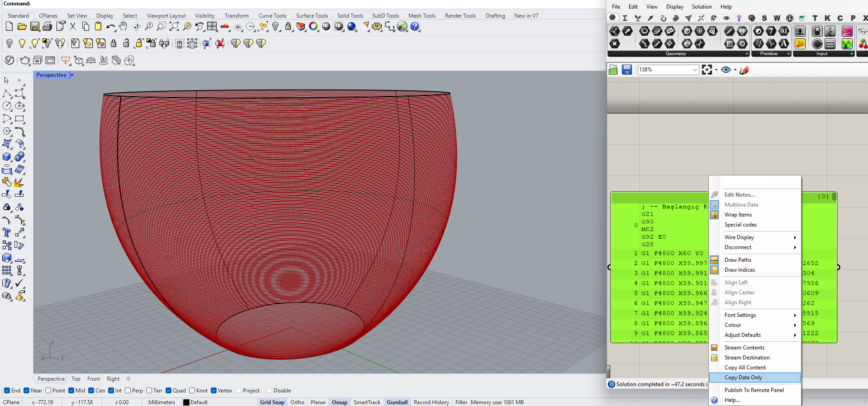The width and height of the screenshot is (868, 406).
Task: Choose Stream Contents in context menu
Action: pyautogui.click(x=755, y=348)
